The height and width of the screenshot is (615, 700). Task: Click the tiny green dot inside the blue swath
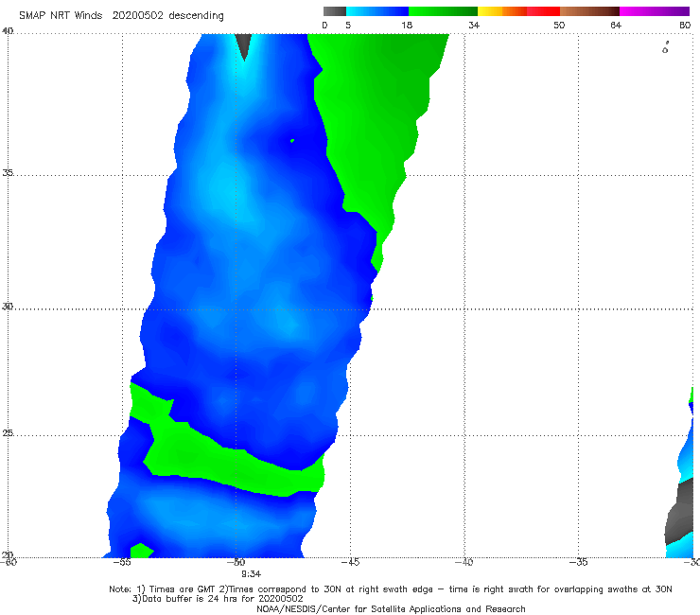(292, 141)
